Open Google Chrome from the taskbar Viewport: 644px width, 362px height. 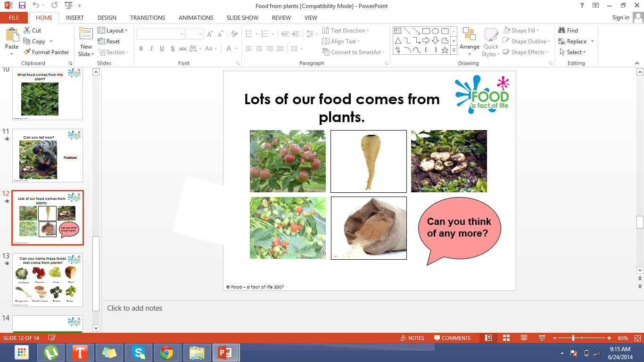click(166, 353)
